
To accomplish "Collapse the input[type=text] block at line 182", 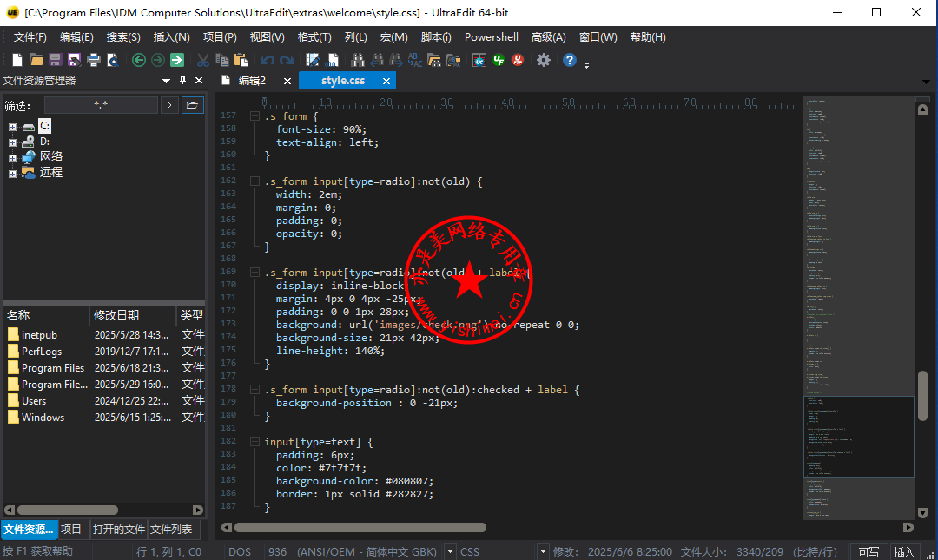I will pos(254,442).
